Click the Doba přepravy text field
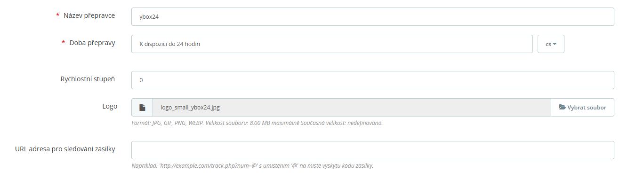Viewport: 644px width, 179px height. 332,44
